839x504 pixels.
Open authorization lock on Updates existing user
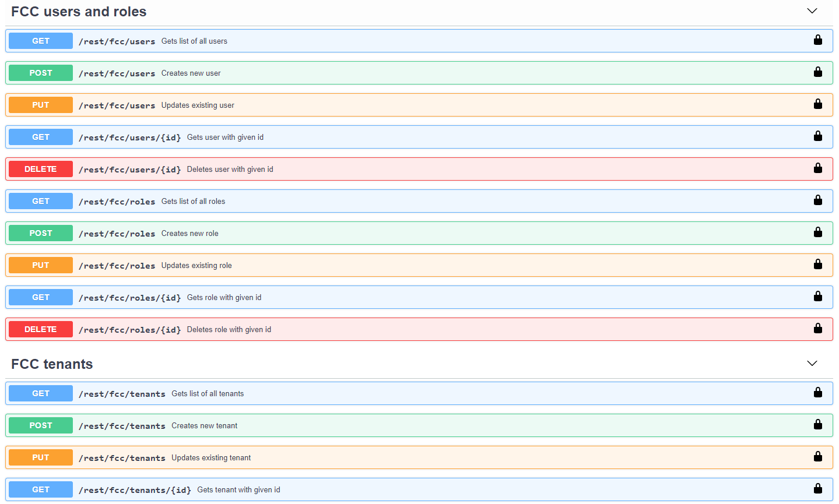point(817,104)
